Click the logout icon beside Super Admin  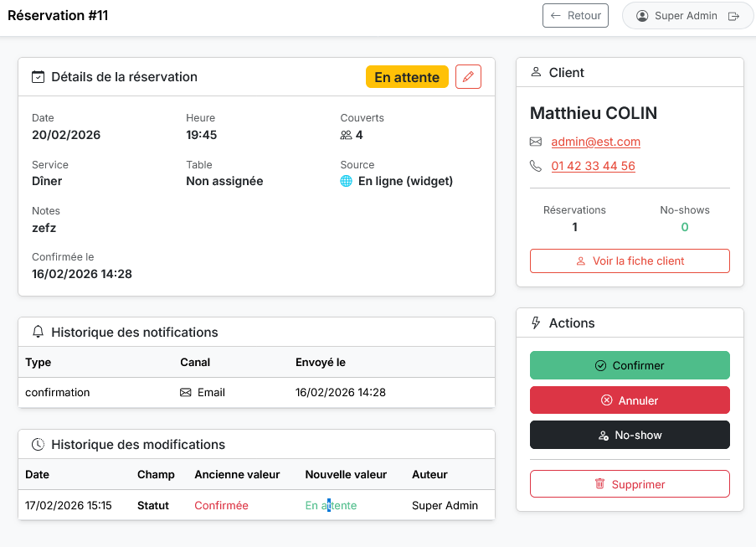[734, 16]
